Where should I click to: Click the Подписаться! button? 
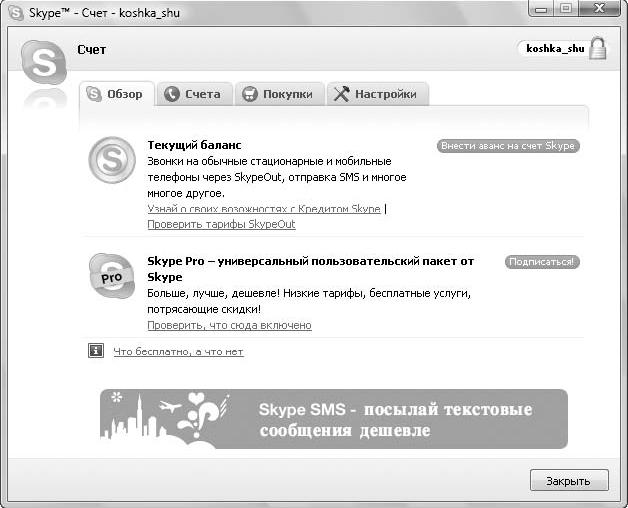click(x=542, y=262)
